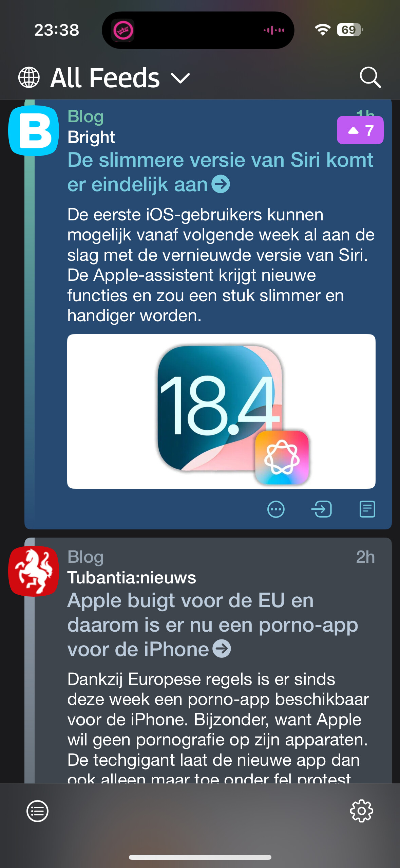Expand the All Feeds dropdown chevron
Screen dimensions: 400x868
tap(180, 78)
